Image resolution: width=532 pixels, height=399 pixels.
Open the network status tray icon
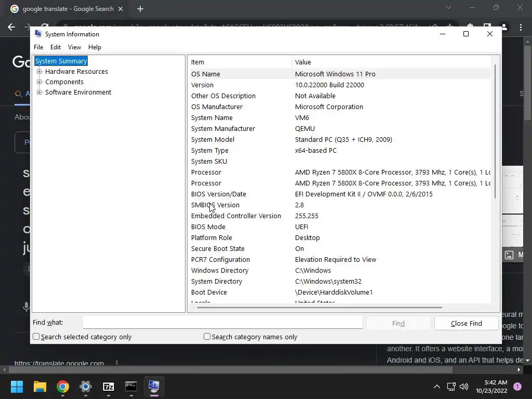tap(451, 387)
